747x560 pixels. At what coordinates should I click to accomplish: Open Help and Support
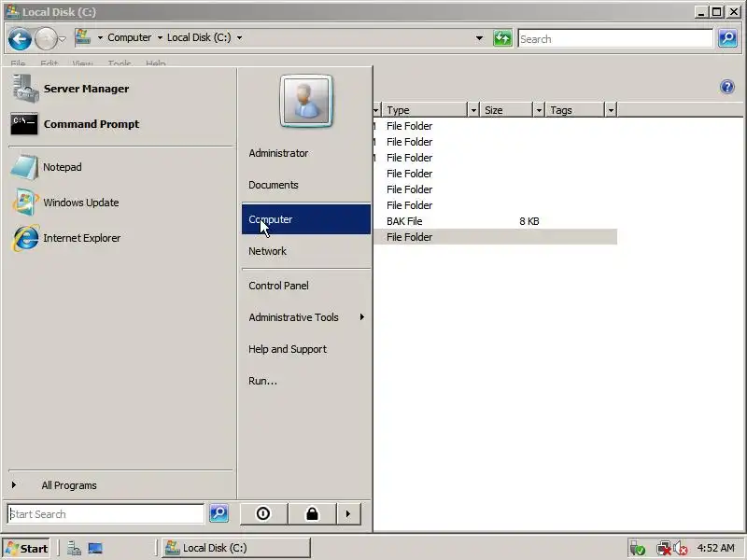tap(288, 349)
